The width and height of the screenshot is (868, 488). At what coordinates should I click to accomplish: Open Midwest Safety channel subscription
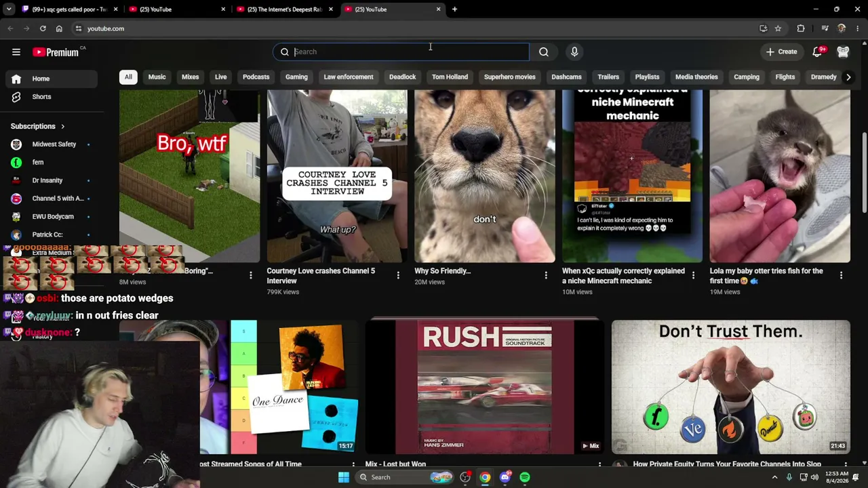pyautogui.click(x=52, y=144)
